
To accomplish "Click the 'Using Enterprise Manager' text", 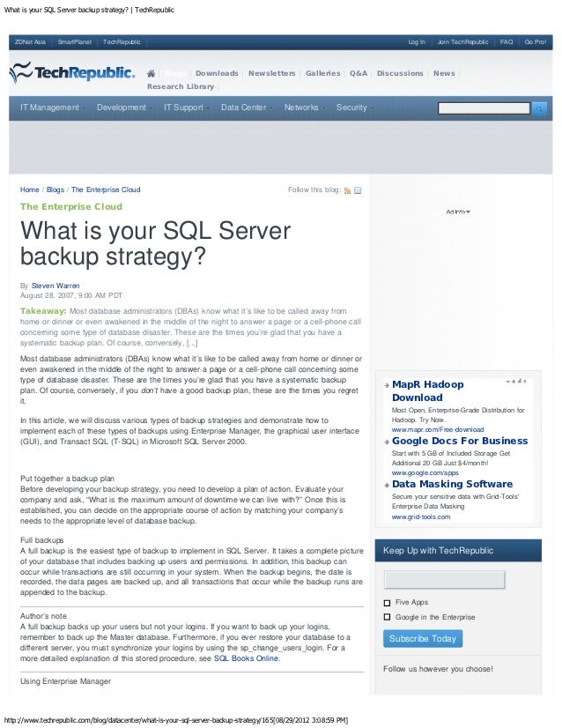I will 65,681.
